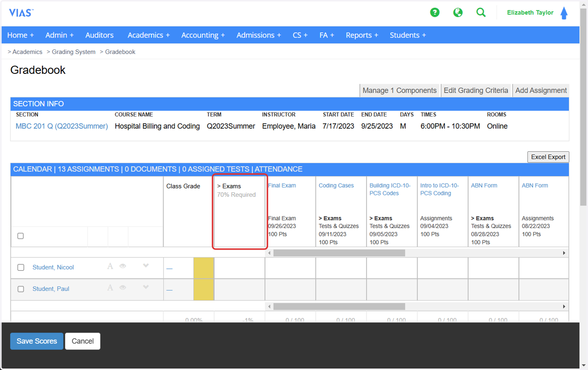Click Manage 1 Components button
The image size is (588, 370).
tap(399, 91)
